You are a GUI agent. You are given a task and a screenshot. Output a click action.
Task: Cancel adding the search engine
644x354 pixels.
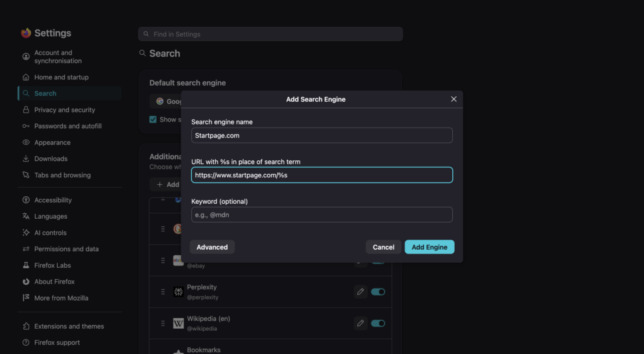383,247
